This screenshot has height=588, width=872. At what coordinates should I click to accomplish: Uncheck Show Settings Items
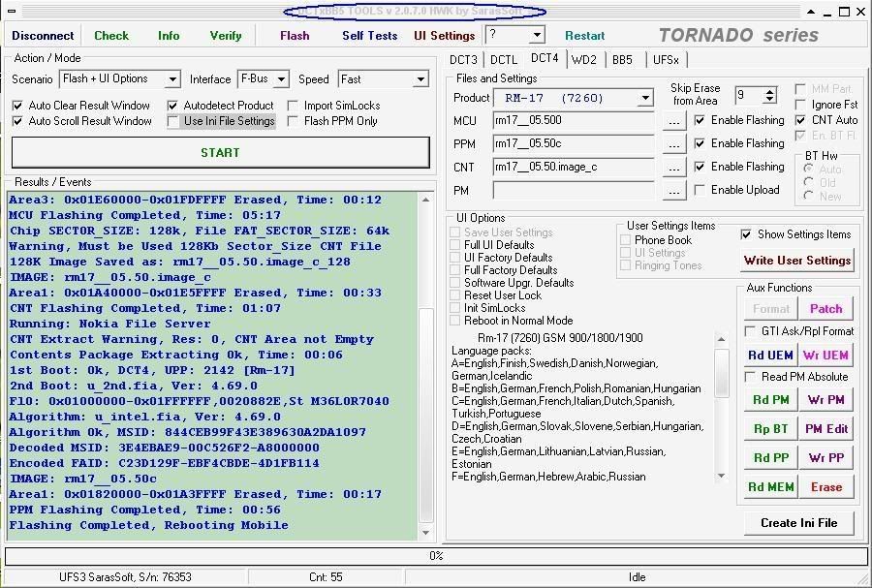tap(746, 234)
